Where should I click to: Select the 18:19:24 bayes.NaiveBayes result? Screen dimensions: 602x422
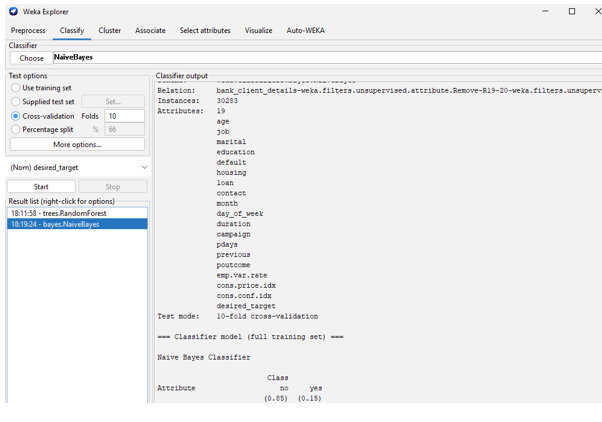coord(77,224)
